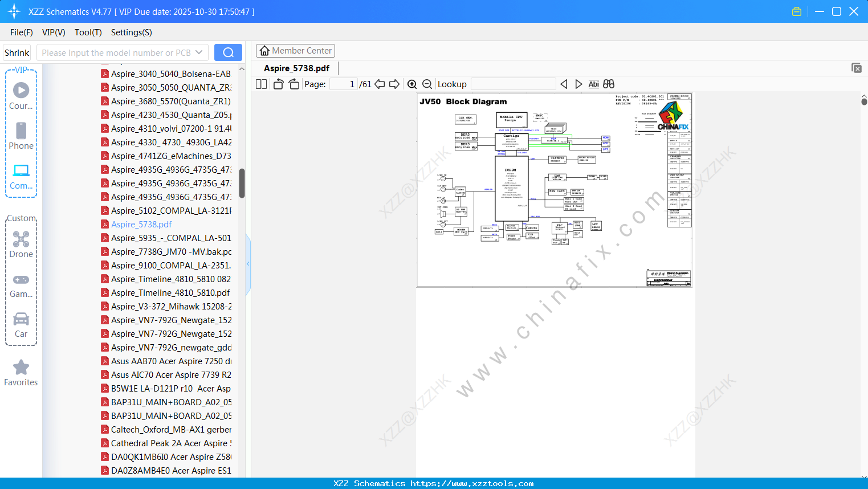Image resolution: width=868 pixels, height=489 pixels.
Task: Select the Phone category icon
Action: [x=21, y=136]
